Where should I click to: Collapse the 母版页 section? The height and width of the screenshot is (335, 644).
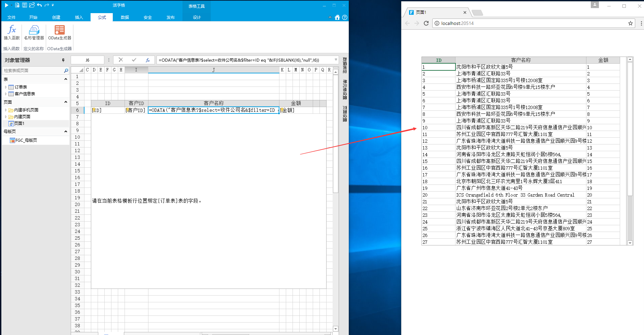pyautogui.click(x=66, y=132)
